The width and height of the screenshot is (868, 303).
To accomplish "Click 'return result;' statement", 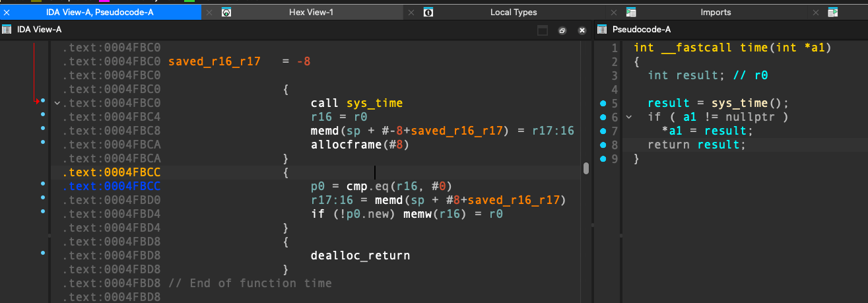I will tap(696, 145).
